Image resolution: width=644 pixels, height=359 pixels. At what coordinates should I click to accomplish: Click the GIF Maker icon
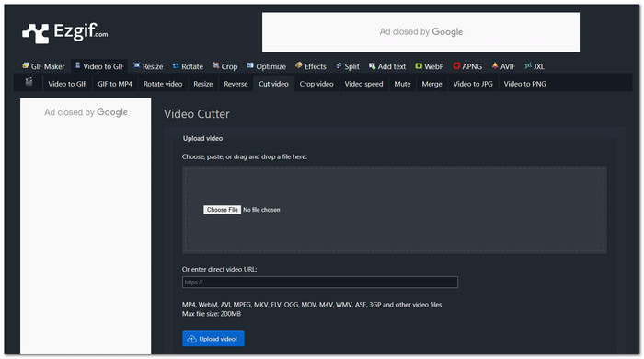[26, 65]
